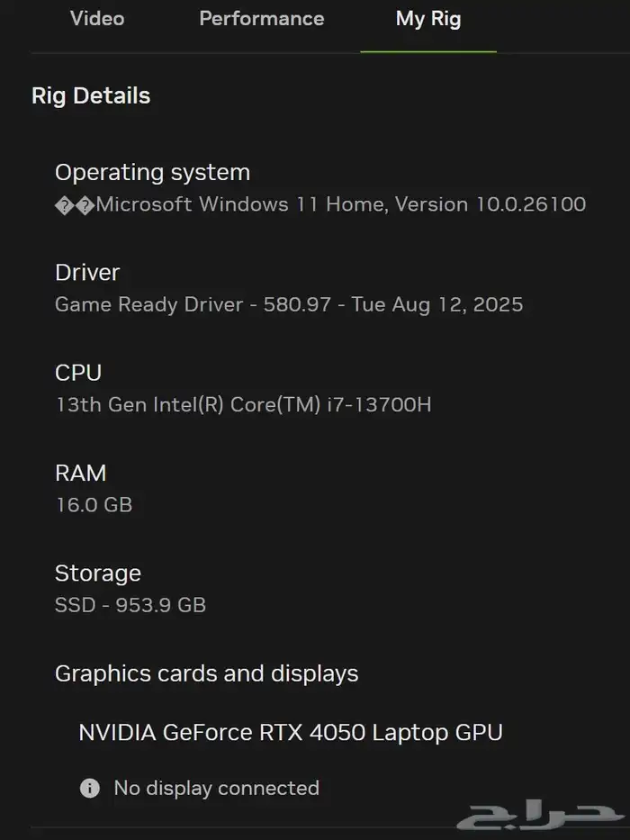Click the No display connected message
The image size is (630, 840).
point(216,788)
